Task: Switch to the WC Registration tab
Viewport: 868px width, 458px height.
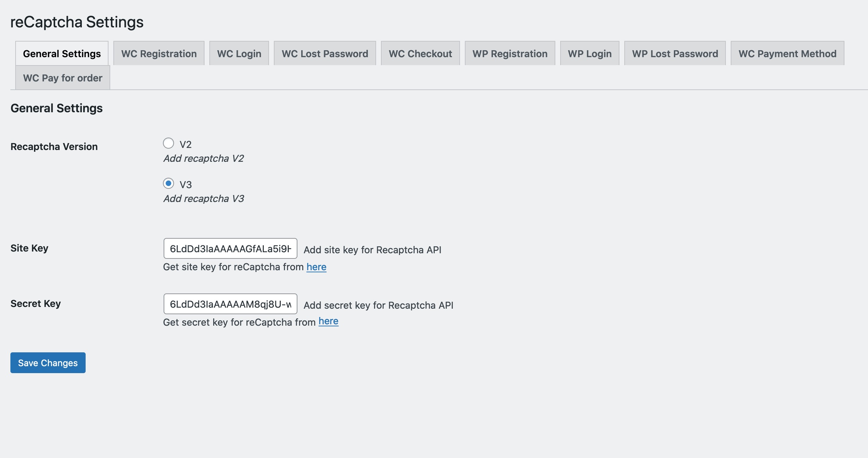Action: 159,54
